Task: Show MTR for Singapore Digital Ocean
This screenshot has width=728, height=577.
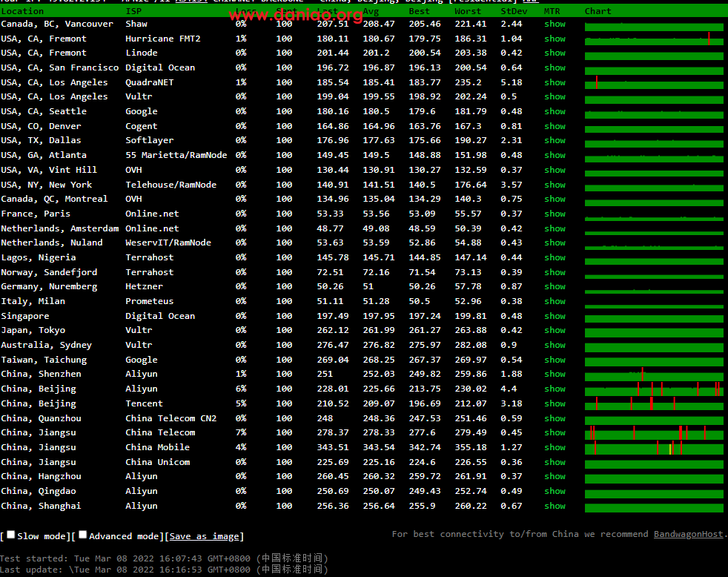Action: [x=555, y=317]
